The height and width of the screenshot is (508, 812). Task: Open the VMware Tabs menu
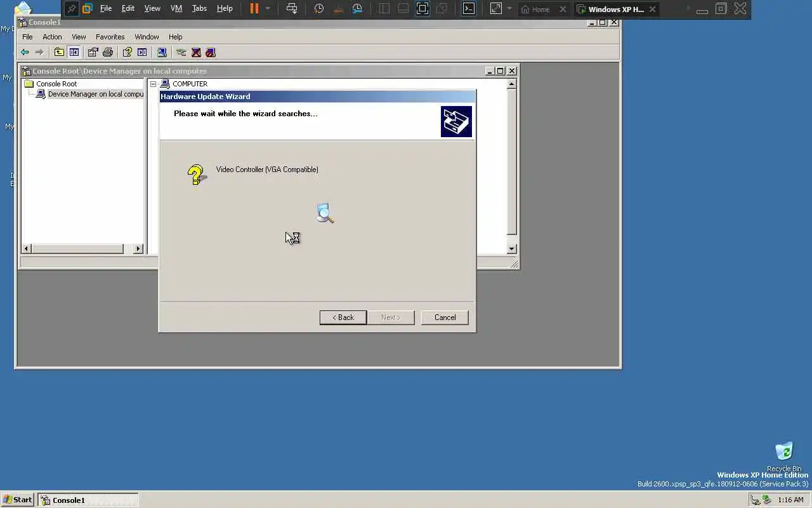199,9
